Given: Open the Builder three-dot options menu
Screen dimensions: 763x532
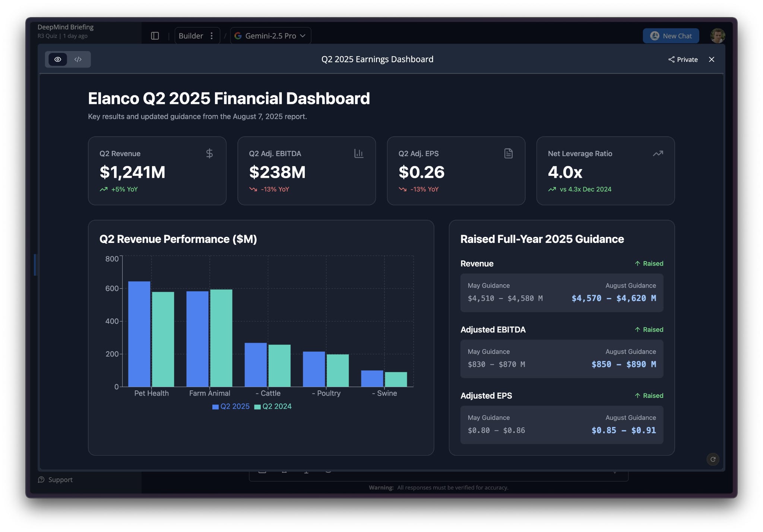Looking at the screenshot, I should (212, 36).
